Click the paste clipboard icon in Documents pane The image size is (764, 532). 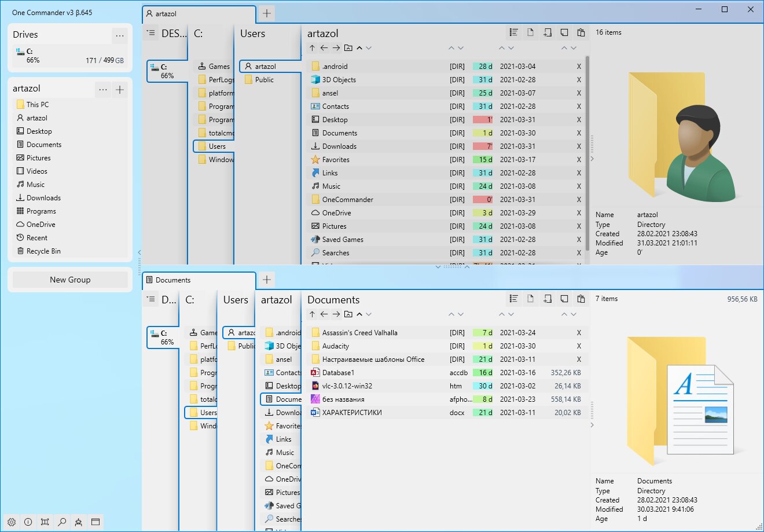pyautogui.click(x=581, y=299)
